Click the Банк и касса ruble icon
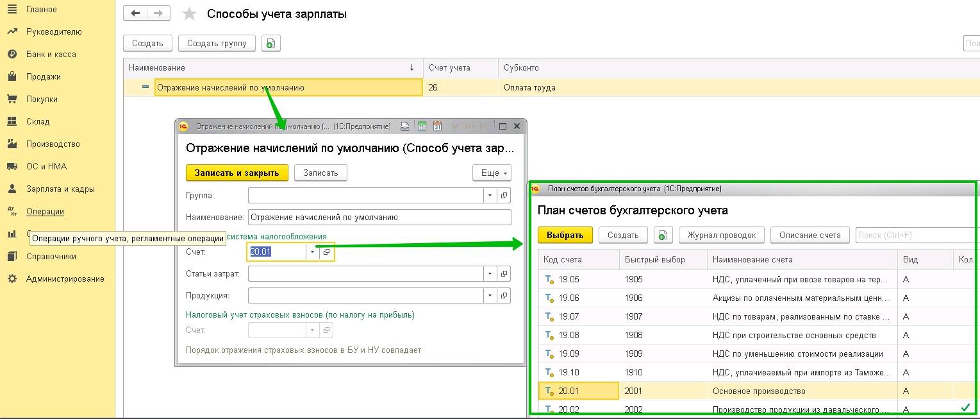The height and width of the screenshot is (419, 980). point(12,54)
